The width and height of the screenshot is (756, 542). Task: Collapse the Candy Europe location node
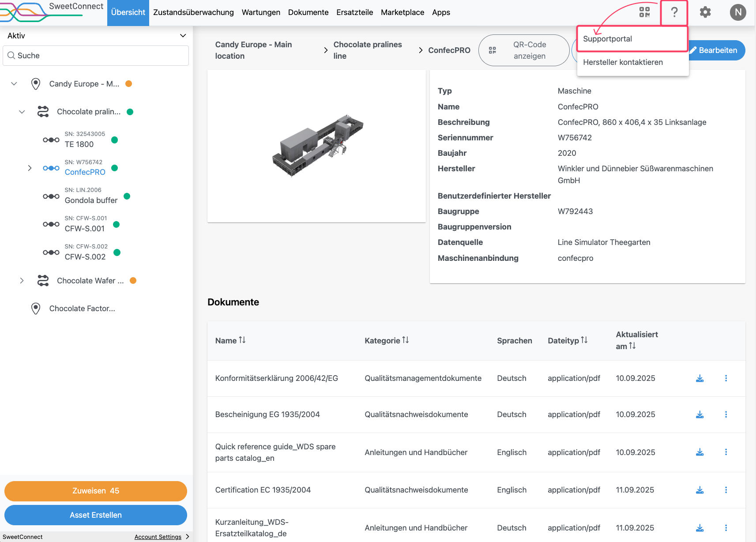[x=14, y=84]
